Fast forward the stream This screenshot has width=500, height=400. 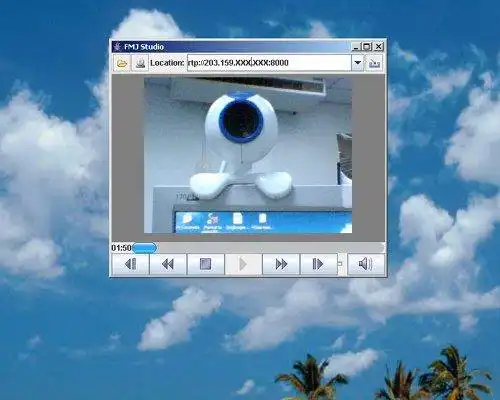click(281, 264)
